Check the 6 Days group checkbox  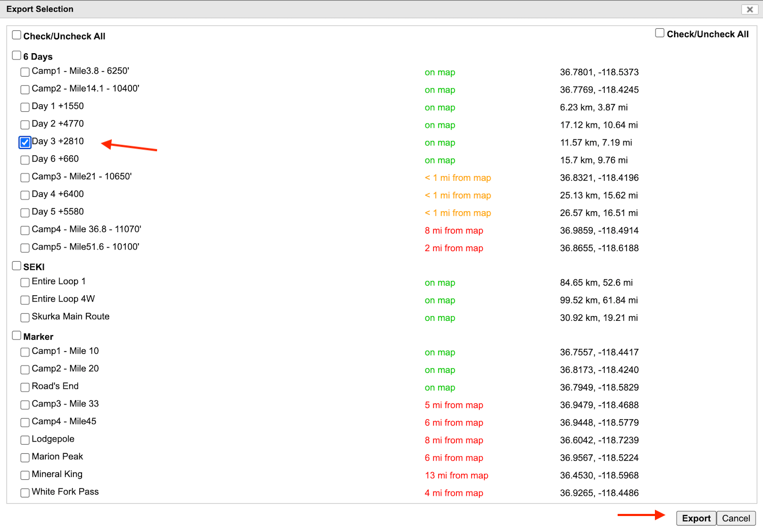pyautogui.click(x=17, y=55)
